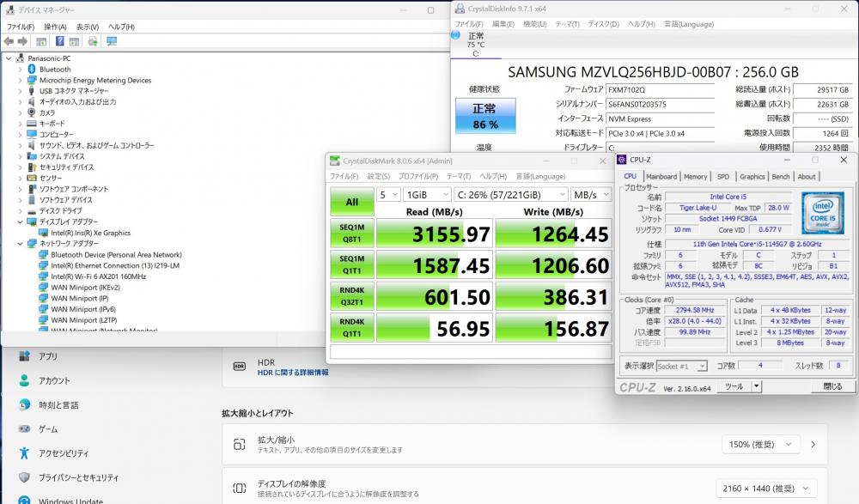859x504 pixels.
Task: Click the back arrow in Device Manager toolbar
Action: (8, 40)
